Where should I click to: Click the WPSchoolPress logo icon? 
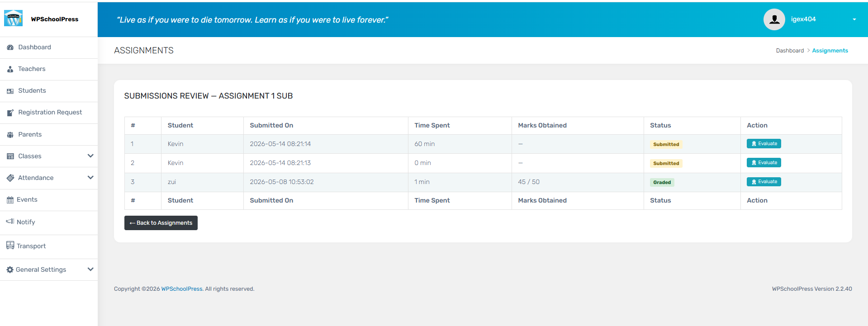[13, 19]
